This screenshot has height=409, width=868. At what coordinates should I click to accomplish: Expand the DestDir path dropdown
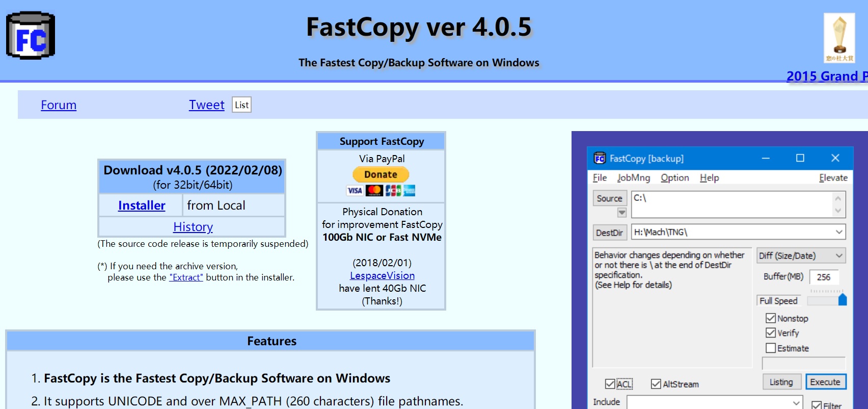[838, 232]
